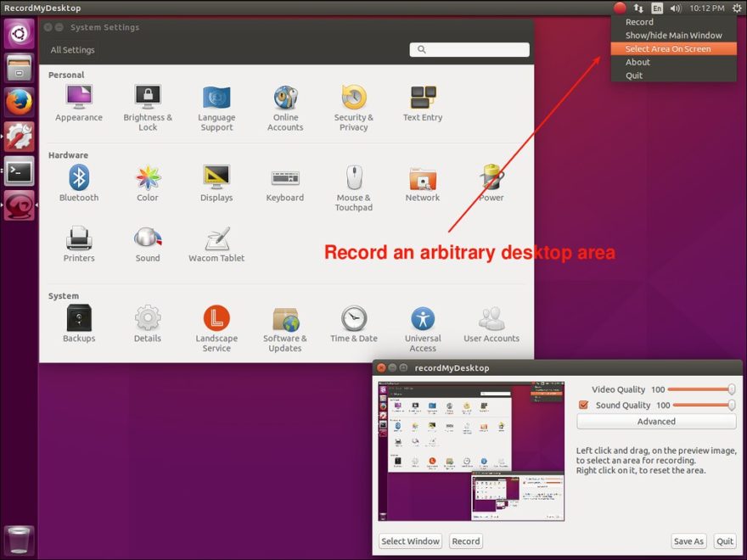Open Landscape Service settings
This screenshot has width=747, height=560.
pos(216,328)
